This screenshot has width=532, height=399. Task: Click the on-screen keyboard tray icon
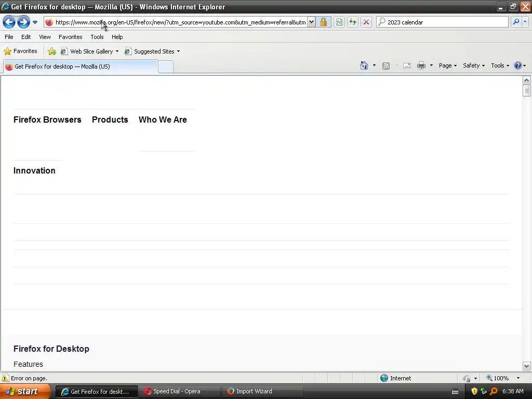(455, 392)
